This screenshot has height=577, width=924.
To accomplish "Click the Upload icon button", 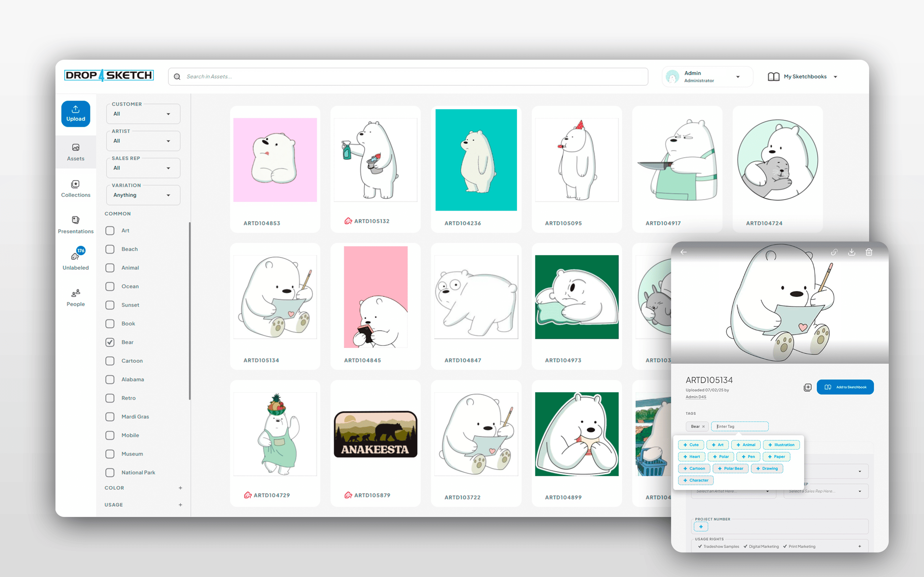I will pyautogui.click(x=76, y=113).
